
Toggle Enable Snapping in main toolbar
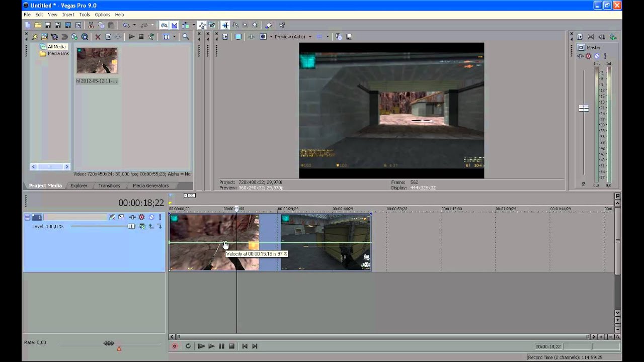pyautogui.click(x=164, y=25)
